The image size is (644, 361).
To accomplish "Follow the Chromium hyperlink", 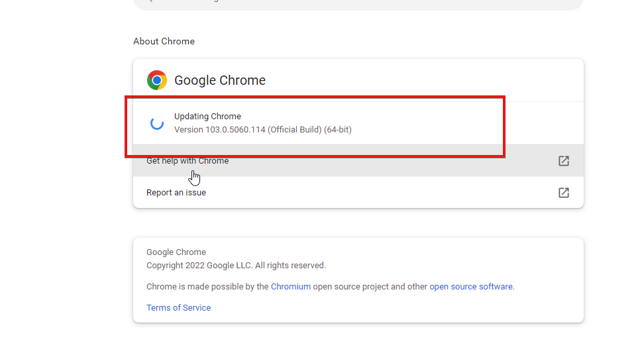I will (291, 287).
